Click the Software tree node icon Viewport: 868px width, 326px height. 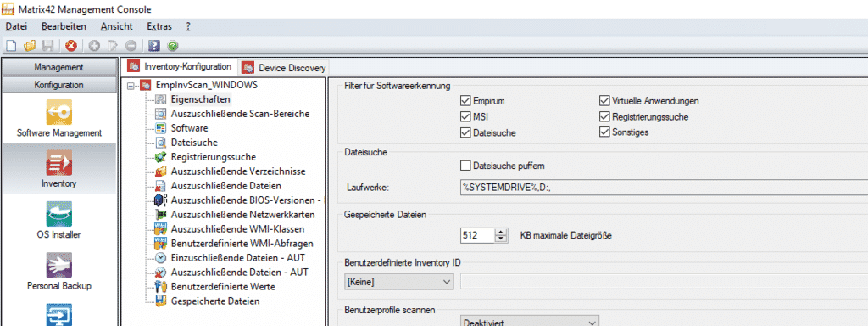pos(161,128)
